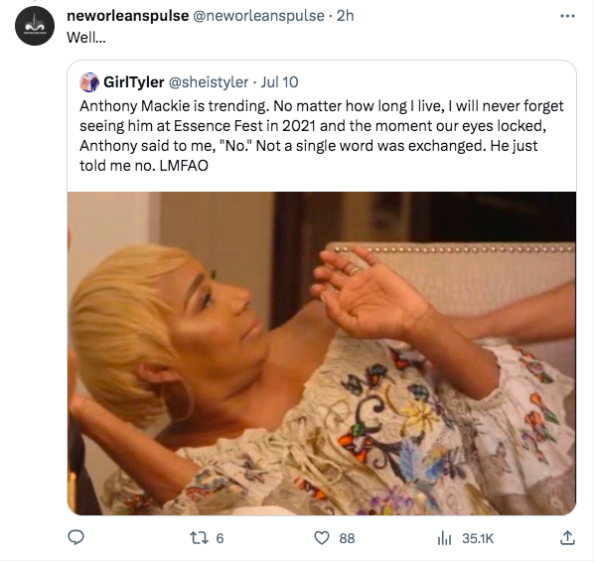The height and width of the screenshot is (563, 595).
Task: View analytics via the bar chart icon
Action: (444, 538)
